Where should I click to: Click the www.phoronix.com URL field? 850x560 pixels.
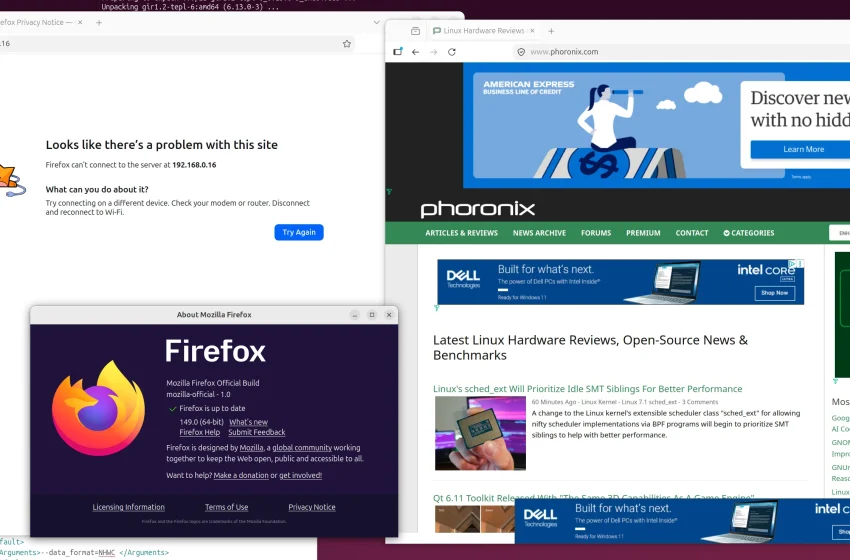[x=564, y=52]
